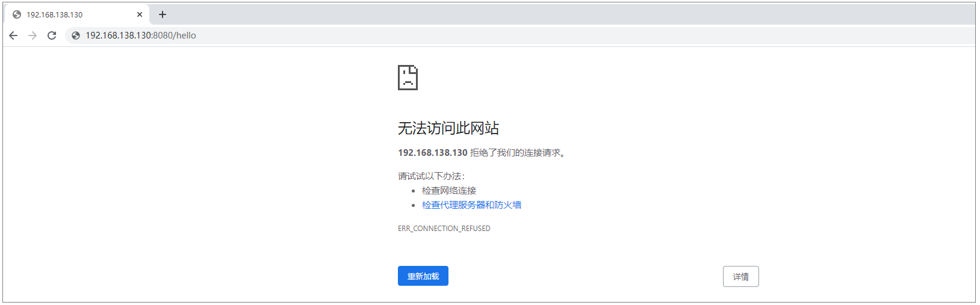Click the ERR_CONNECTION_REFUSED error code
The height and width of the screenshot is (305, 980).
tap(444, 229)
